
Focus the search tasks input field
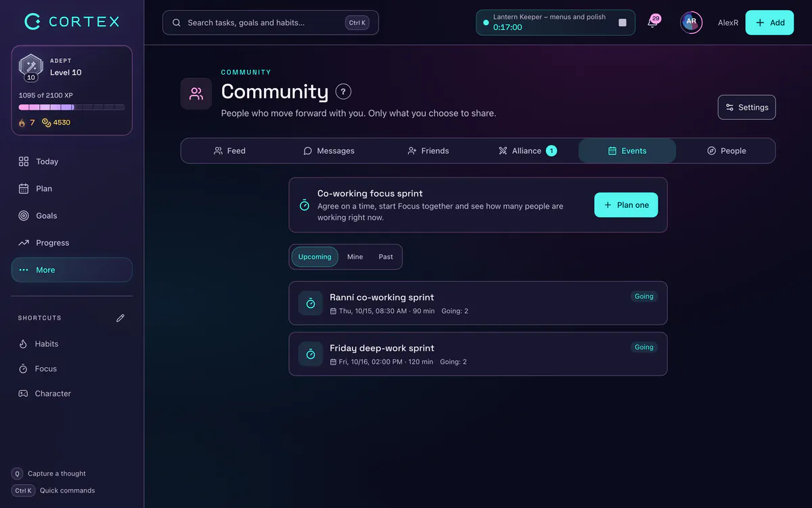point(271,22)
